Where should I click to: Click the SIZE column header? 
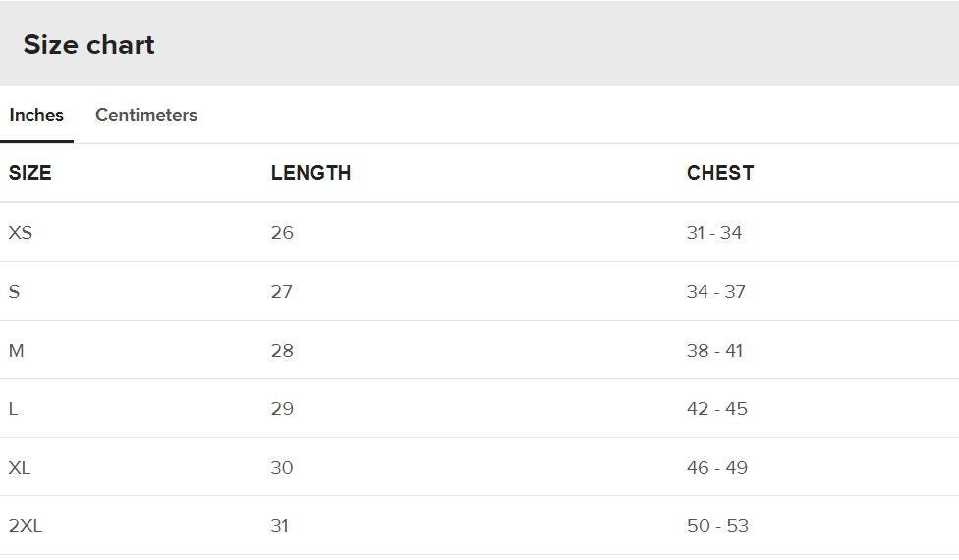pos(29,173)
